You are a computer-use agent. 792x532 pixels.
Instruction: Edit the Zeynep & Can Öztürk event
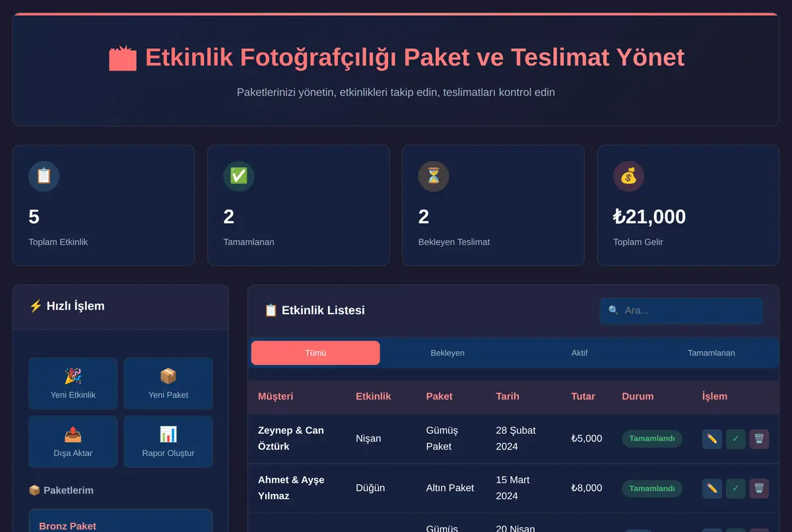tap(712, 439)
